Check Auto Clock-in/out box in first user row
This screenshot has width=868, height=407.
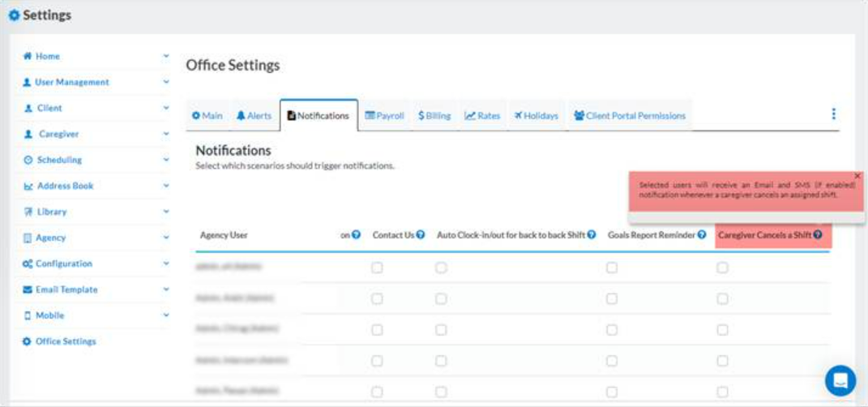441,268
